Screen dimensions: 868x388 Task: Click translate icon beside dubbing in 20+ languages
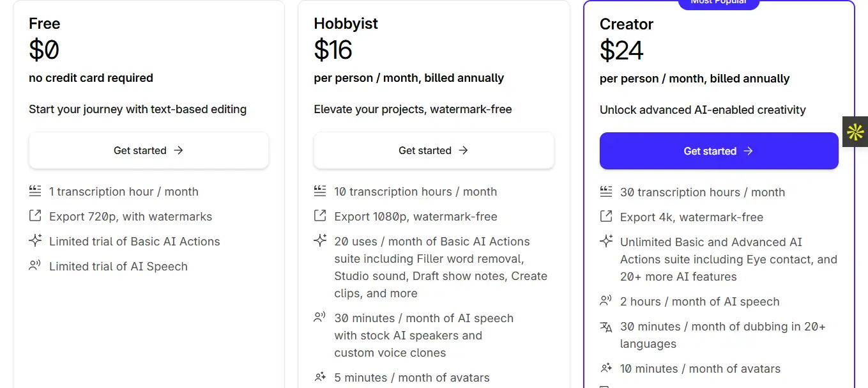pyautogui.click(x=606, y=327)
